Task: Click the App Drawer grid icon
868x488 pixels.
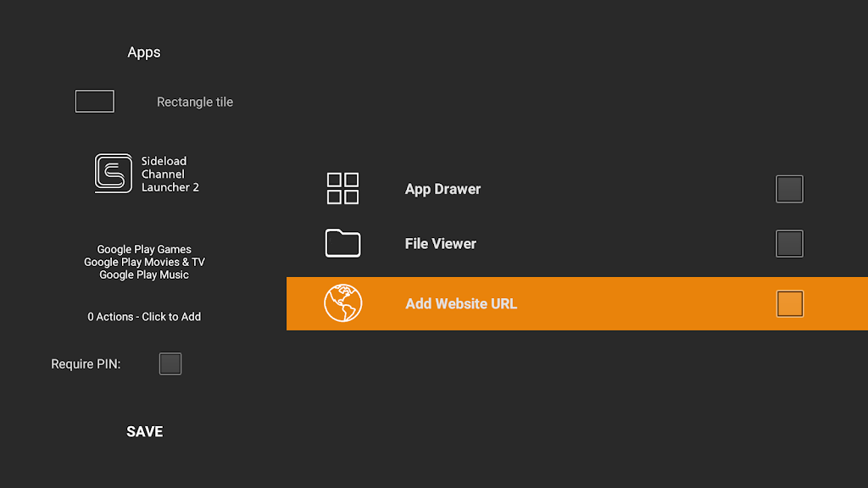Action: tap(342, 189)
